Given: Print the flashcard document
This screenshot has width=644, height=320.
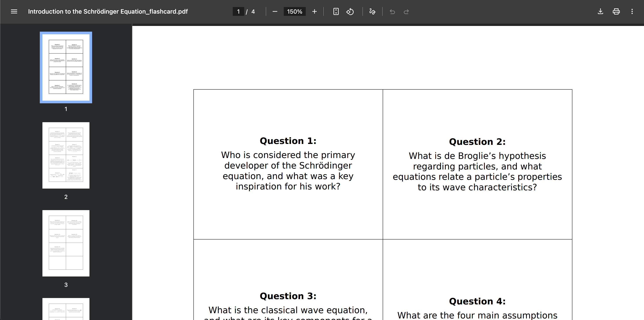Looking at the screenshot, I should point(616,11).
